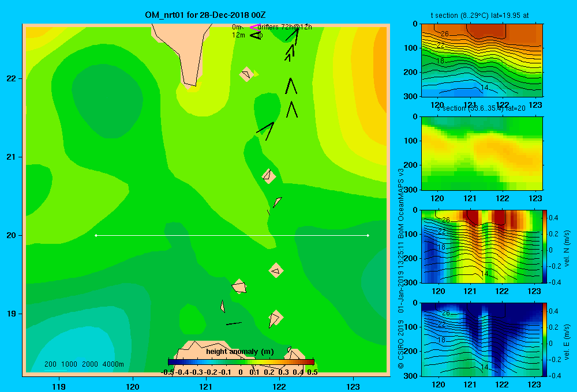Click contour label 22 in vel. E section
The height and width of the screenshot is (392, 577).
442,325
